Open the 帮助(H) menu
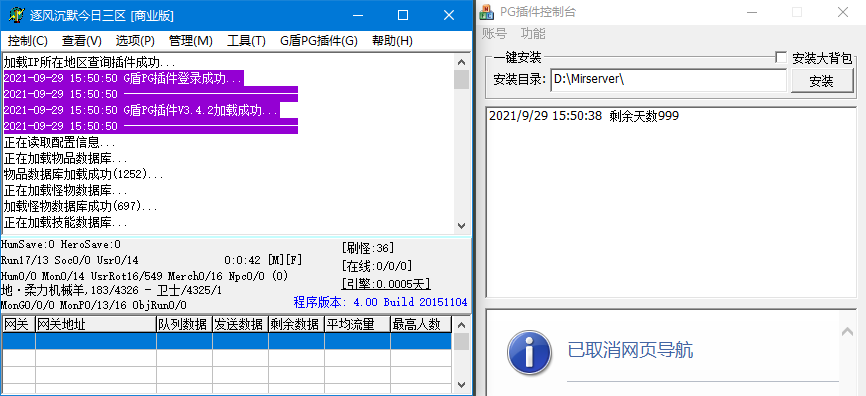866x396 pixels. [x=392, y=40]
